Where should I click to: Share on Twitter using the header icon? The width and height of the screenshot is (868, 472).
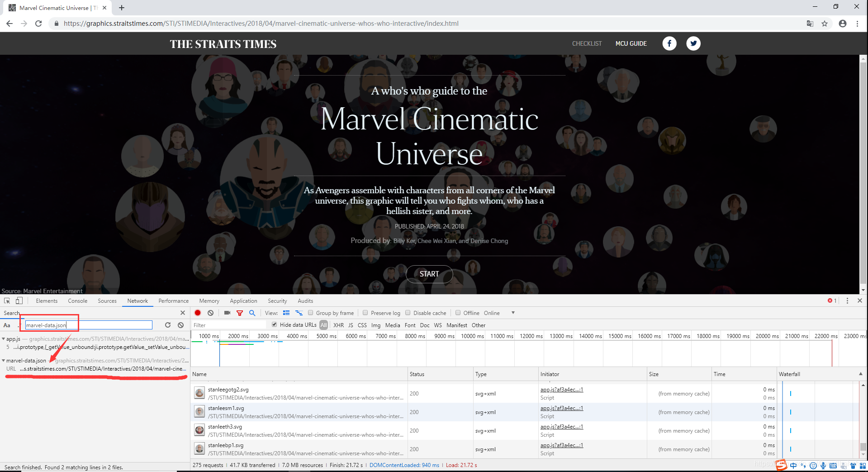[693, 43]
